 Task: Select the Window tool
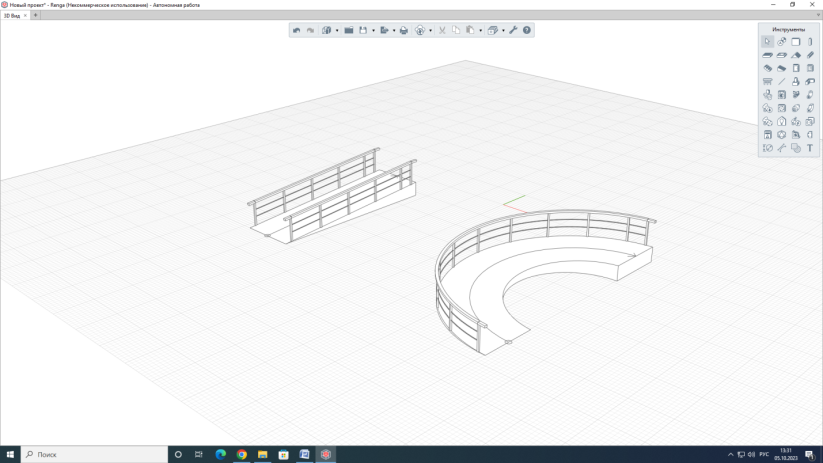[810, 68]
